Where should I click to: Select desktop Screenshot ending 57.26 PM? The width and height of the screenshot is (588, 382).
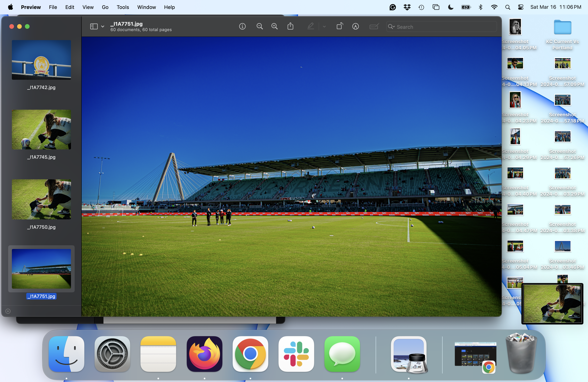(x=562, y=145)
